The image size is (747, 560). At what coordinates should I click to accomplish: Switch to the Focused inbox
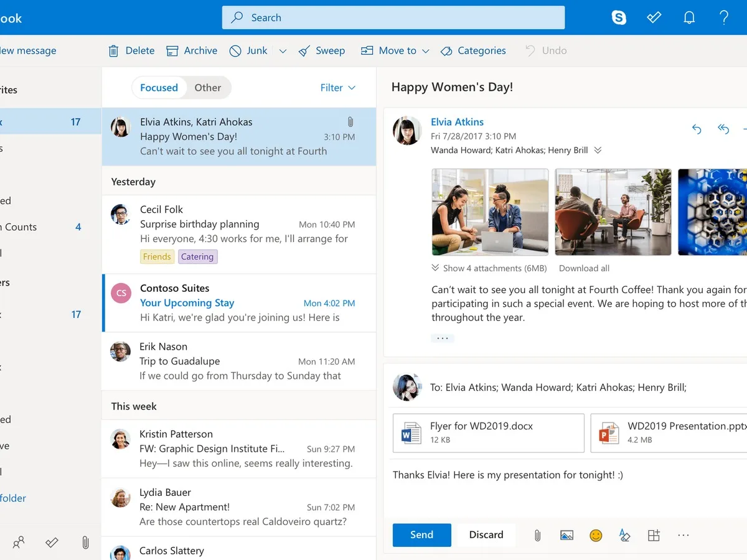(159, 88)
